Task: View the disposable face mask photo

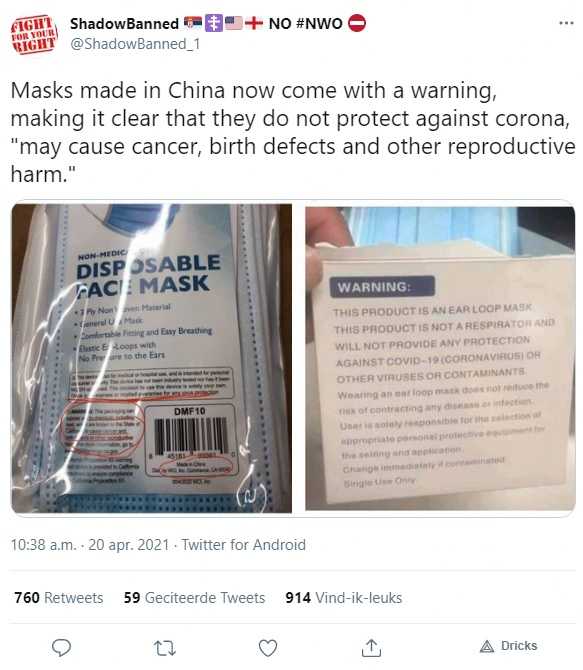Action: click(x=152, y=358)
